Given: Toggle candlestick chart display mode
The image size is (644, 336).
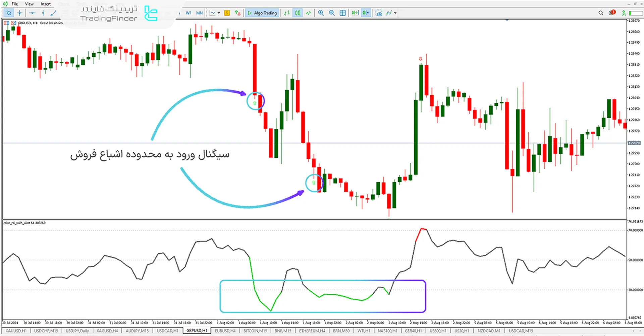Looking at the screenshot, I should pyautogui.click(x=298, y=13).
